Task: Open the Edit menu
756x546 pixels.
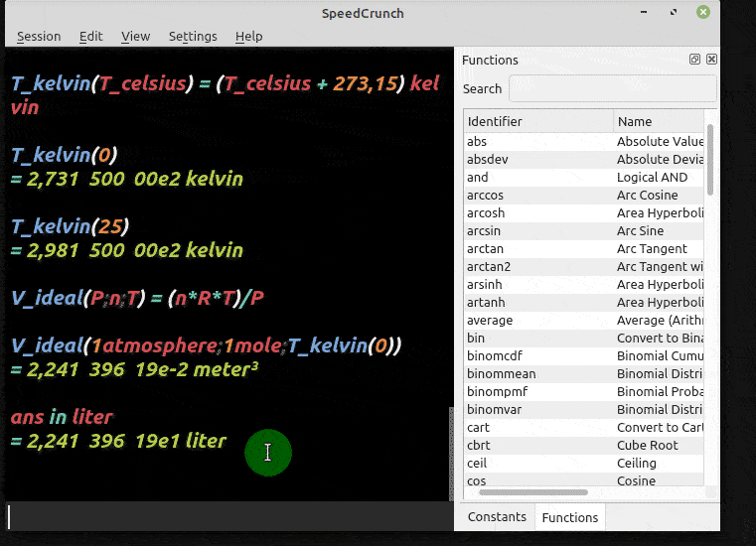Action: pyautogui.click(x=90, y=36)
